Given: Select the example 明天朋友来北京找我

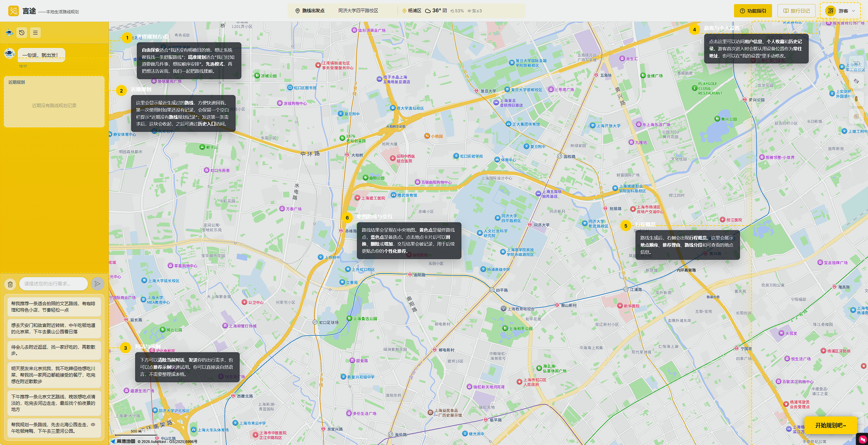Looking at the screenshot, I should coord(54,375).
